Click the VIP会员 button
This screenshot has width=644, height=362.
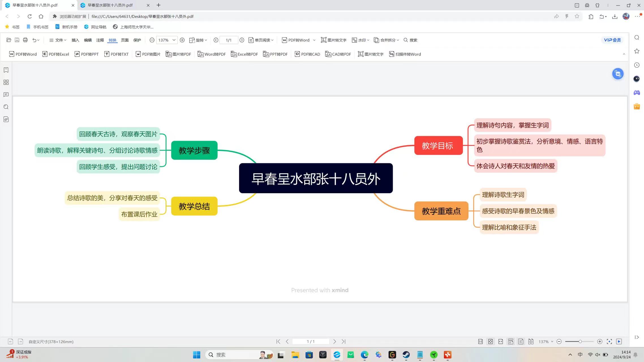click(x=612, y=40)
